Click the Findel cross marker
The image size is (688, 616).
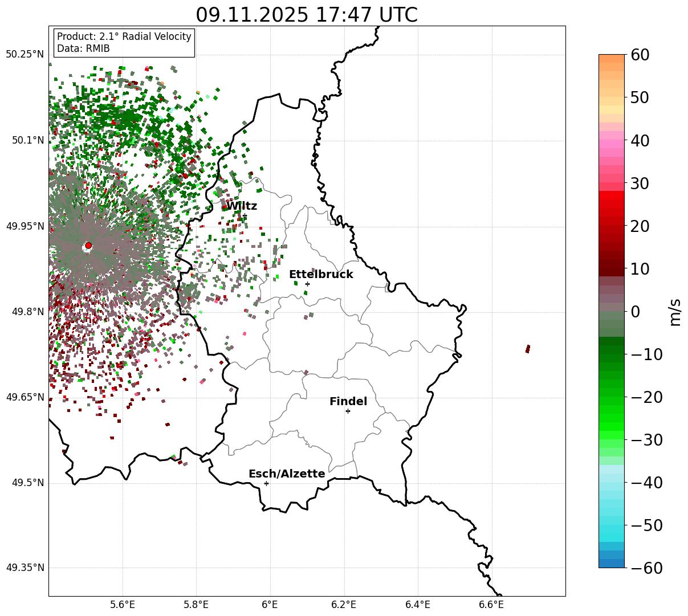[348, 411]
